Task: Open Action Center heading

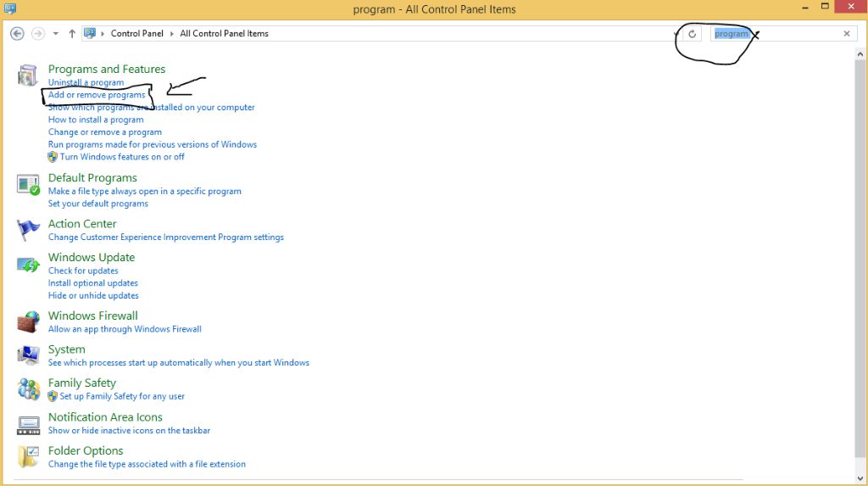Action: point(82,224)
